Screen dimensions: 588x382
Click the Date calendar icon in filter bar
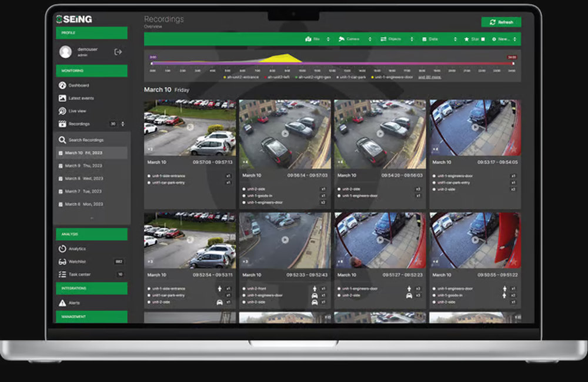point(425,39)
